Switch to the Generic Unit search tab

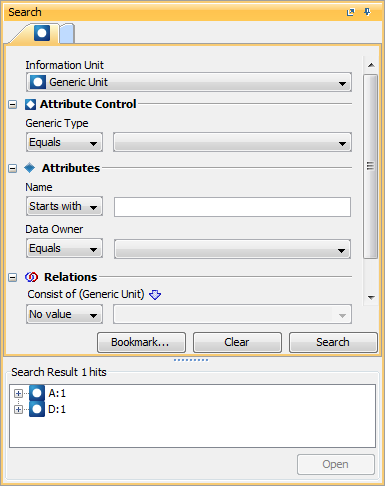point(42,33)
